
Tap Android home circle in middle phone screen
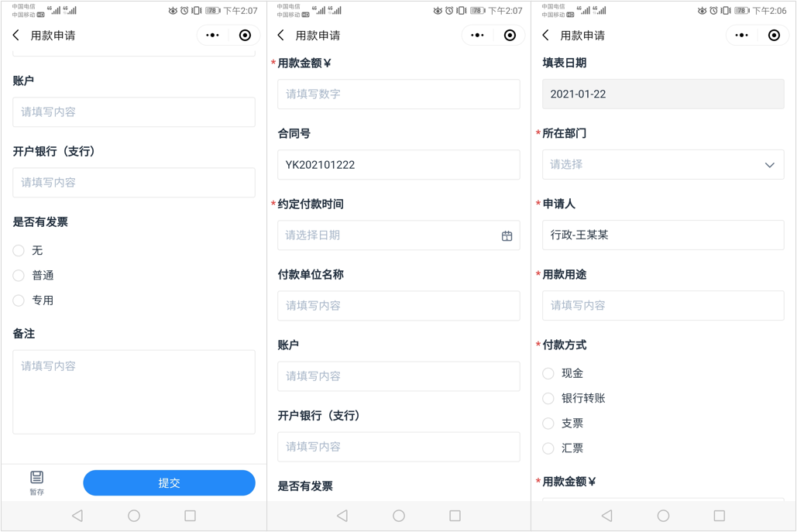(x=399, y=516)
